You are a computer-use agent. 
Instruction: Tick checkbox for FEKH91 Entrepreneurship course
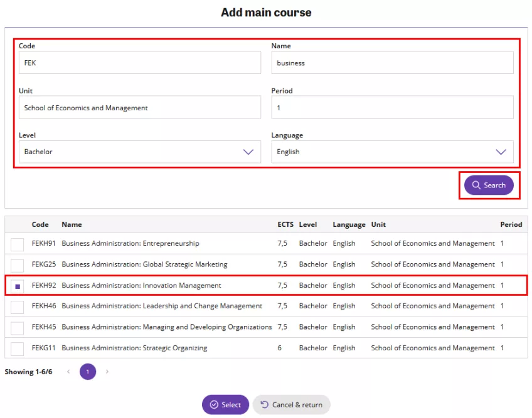18,244
